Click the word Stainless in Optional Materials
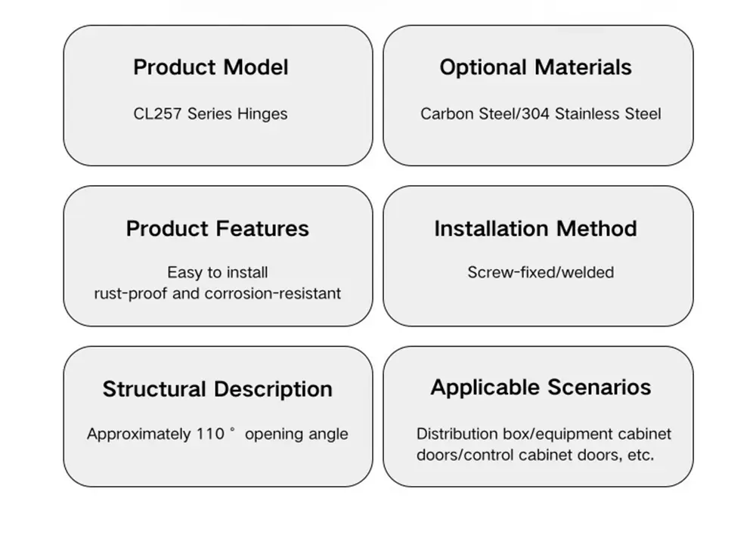This screenshot has height=557, width=756. pos(587,114)
